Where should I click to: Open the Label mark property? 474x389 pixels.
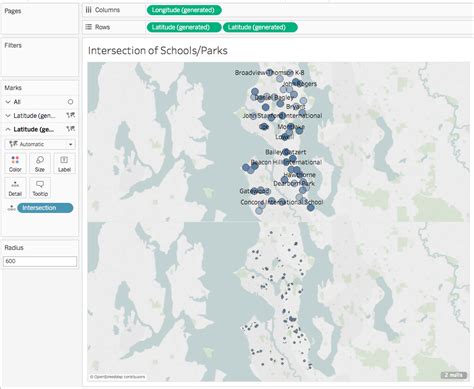coord(64,163)
